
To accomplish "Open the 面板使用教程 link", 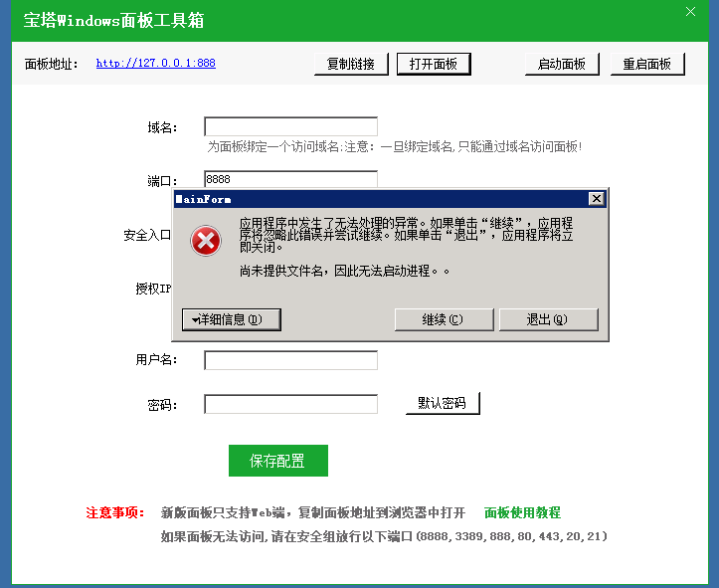I will 522,512.
